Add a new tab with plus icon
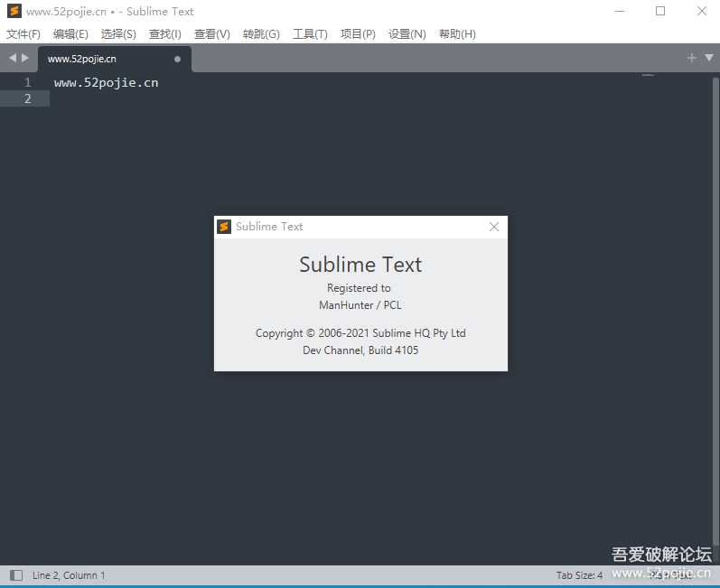This screenshot has height=588, width=720. 692,58
